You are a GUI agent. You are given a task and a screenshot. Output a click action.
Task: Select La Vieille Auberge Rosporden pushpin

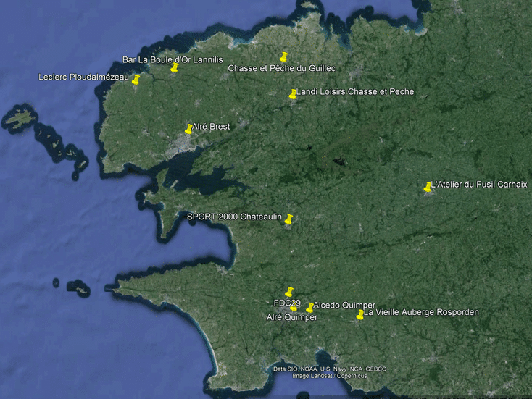(360, 314)
